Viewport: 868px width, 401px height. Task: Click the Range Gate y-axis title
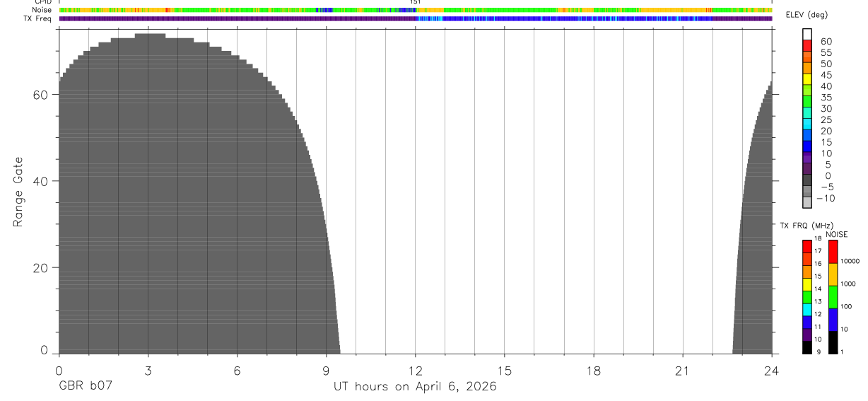[x=18, y=192]
